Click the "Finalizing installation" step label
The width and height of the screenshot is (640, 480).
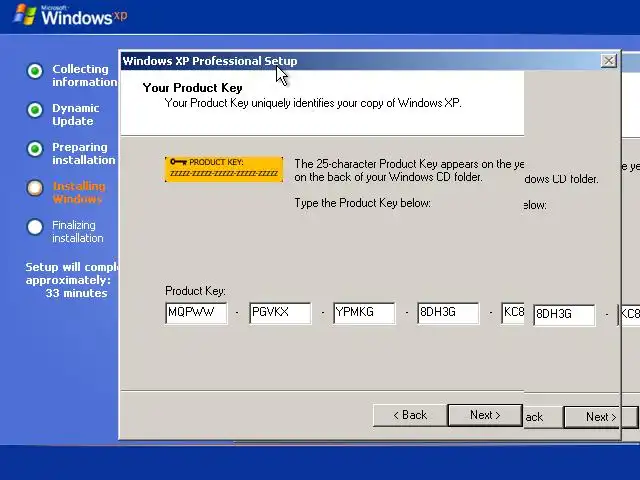point(78,231)
